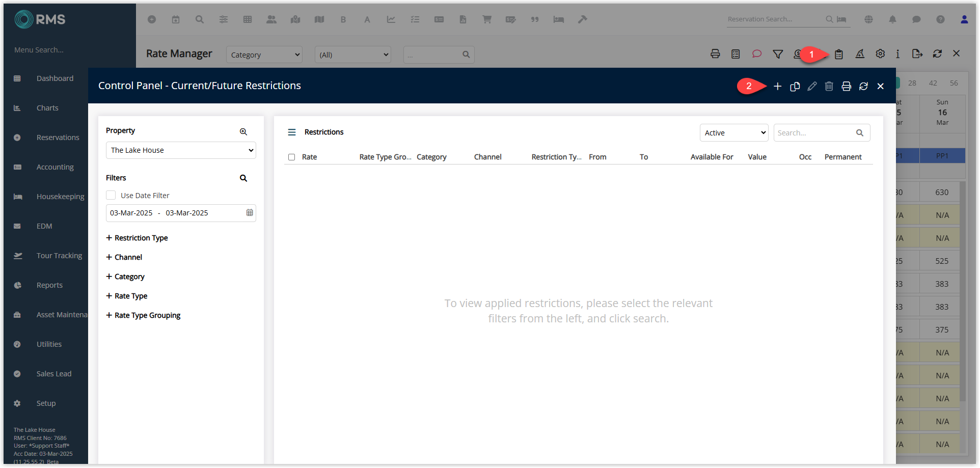Duplicate restriction using the copy icon

pyautogui.click(x=795, y=87)
